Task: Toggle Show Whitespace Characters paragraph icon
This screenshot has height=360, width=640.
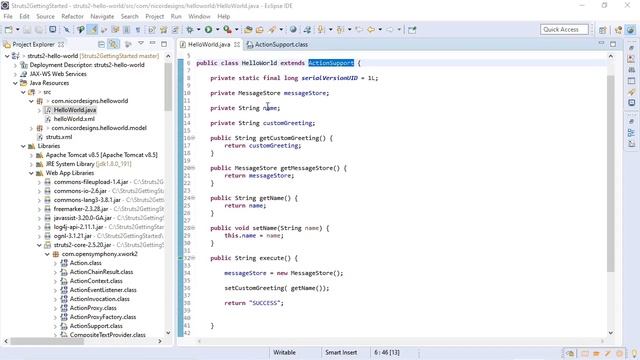Action: coord(138,29)
